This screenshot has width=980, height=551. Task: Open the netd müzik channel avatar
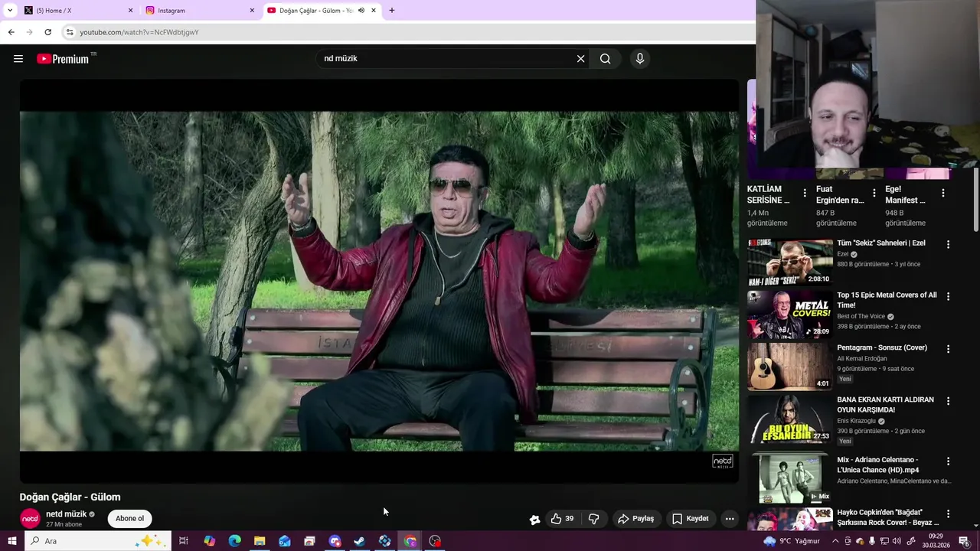click(30, 519)
